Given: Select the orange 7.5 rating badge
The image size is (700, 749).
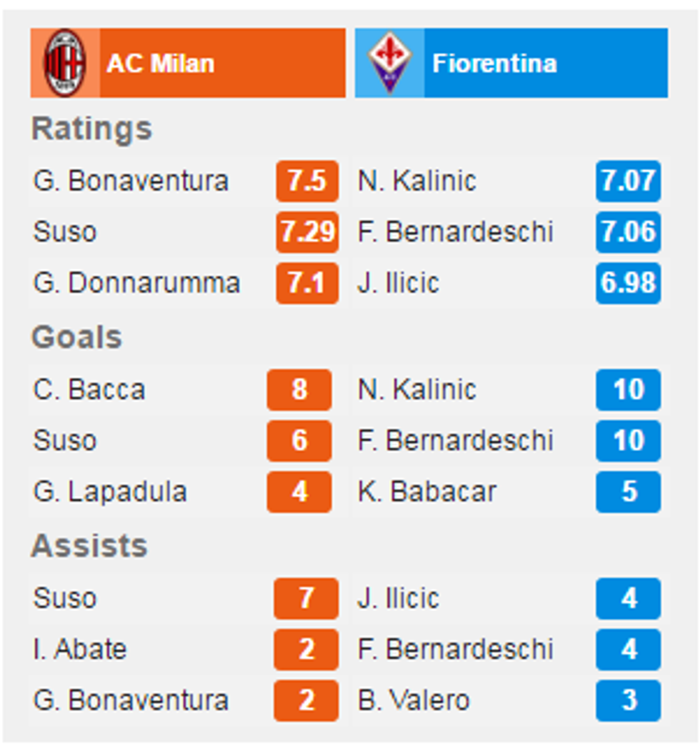Looking at the screenshot, I should click(306, 181).
